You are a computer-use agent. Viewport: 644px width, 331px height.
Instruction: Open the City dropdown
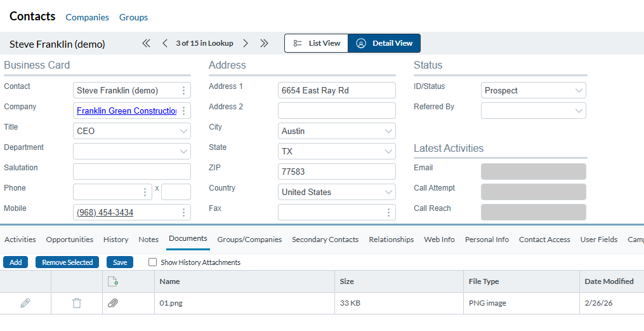pos(388,131)
